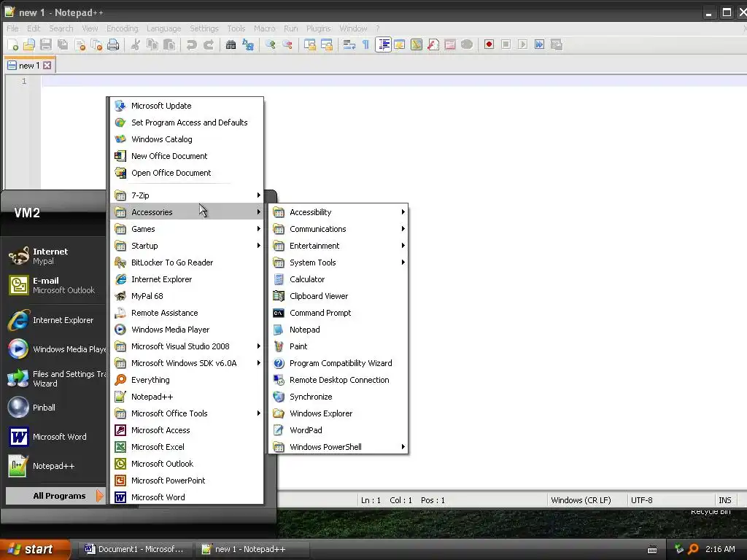Click the Find binoculars icon in toolbar
This screenshot has width=747, height=560.
point(231,44)
